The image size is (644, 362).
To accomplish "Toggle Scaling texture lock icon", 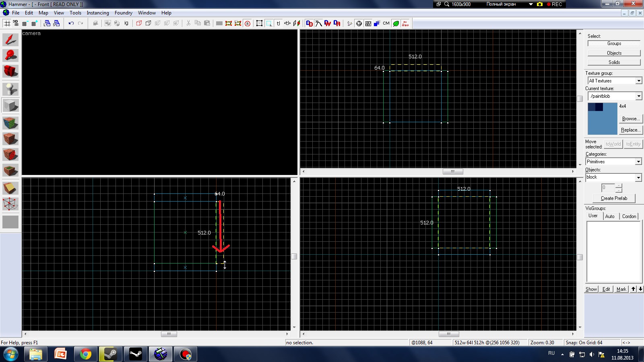I will (287, 23).
